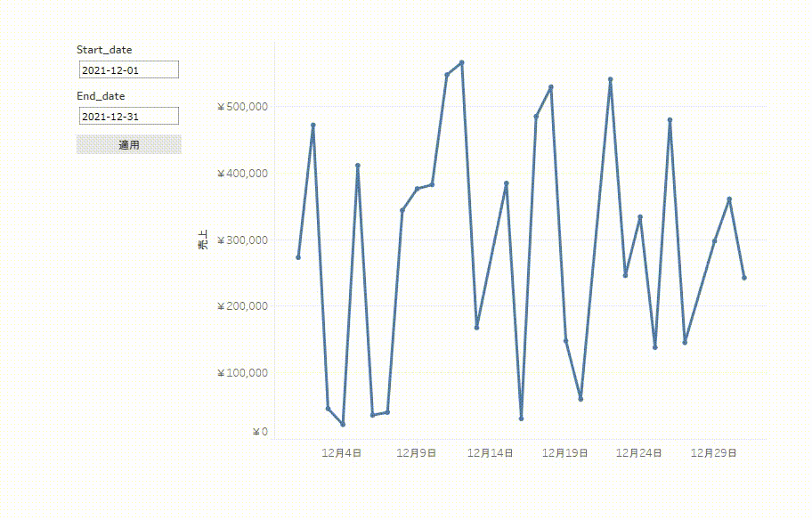Click the ¥100,000 axis label
The width and height of the screenshot is (812, 520).
(x=242, y=373)
